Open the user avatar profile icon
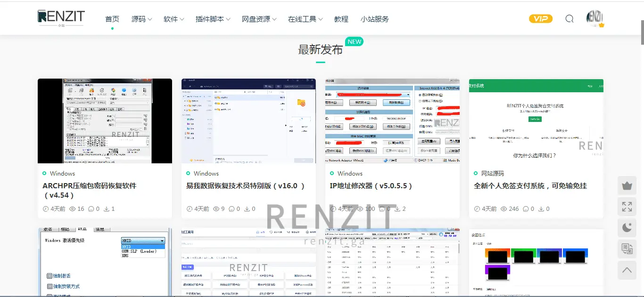The width and height of the screenshot is (644, 297). pyautogui.click(x=594, y=18)
